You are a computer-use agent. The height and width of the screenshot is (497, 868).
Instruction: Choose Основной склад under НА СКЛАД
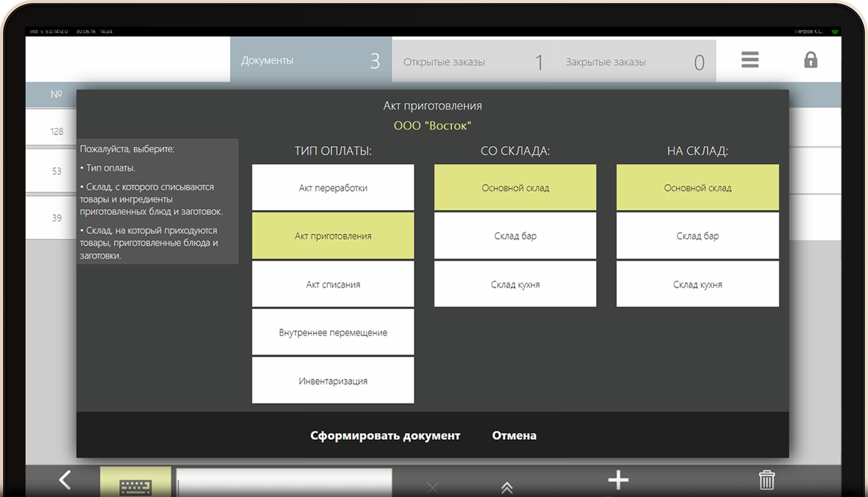(x=698, y=187)
